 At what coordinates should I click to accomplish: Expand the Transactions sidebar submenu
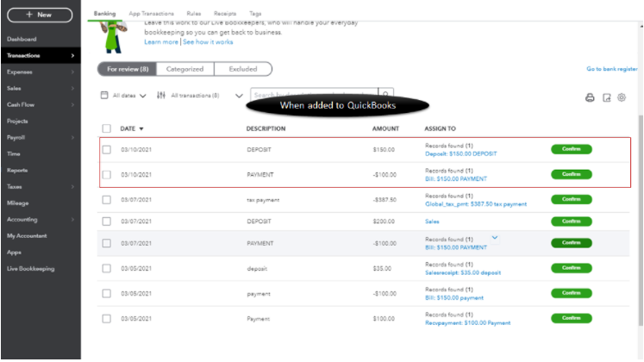click(x=72, y=56)
